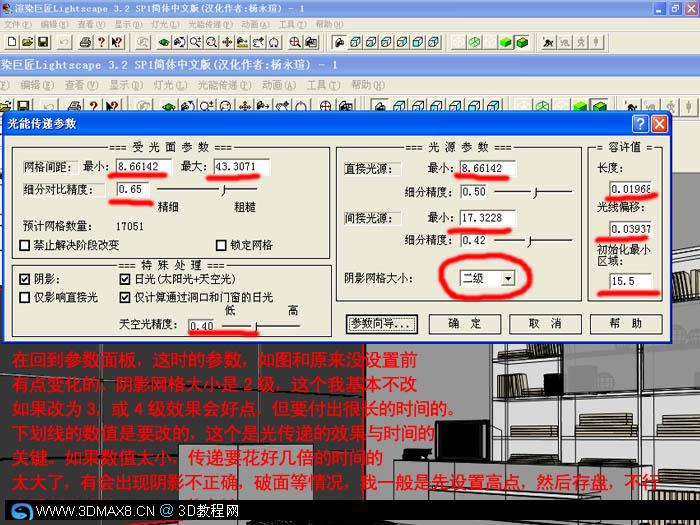Image resolution: width=700 pixels, height=525 pixels.
Task: Open the 灯光(L) menu
Action: click(x=165, y=24)
